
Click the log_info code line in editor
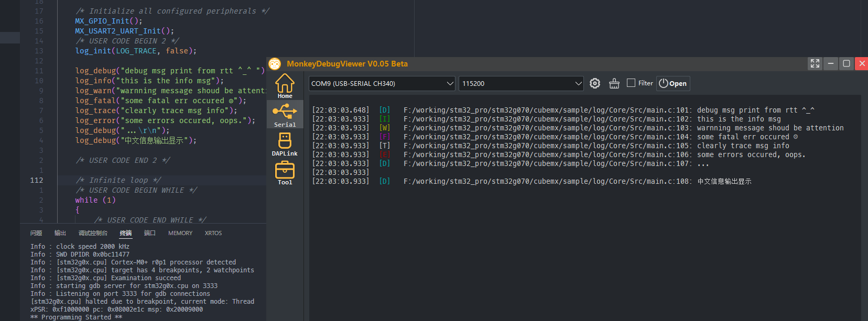[149, 81]
